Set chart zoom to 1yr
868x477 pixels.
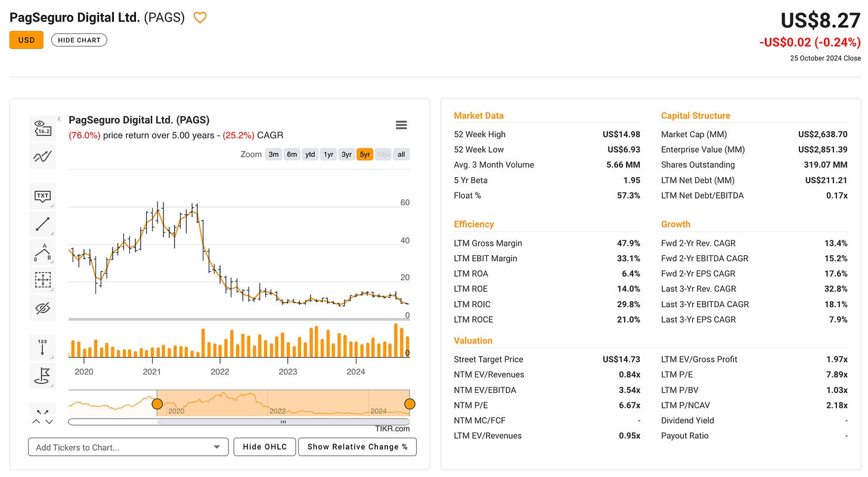point(328,154)
